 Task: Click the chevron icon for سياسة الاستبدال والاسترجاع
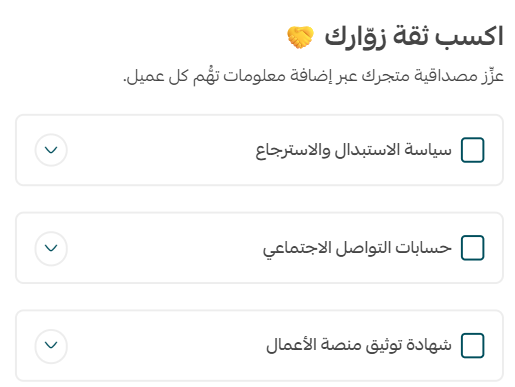point(51,150)
